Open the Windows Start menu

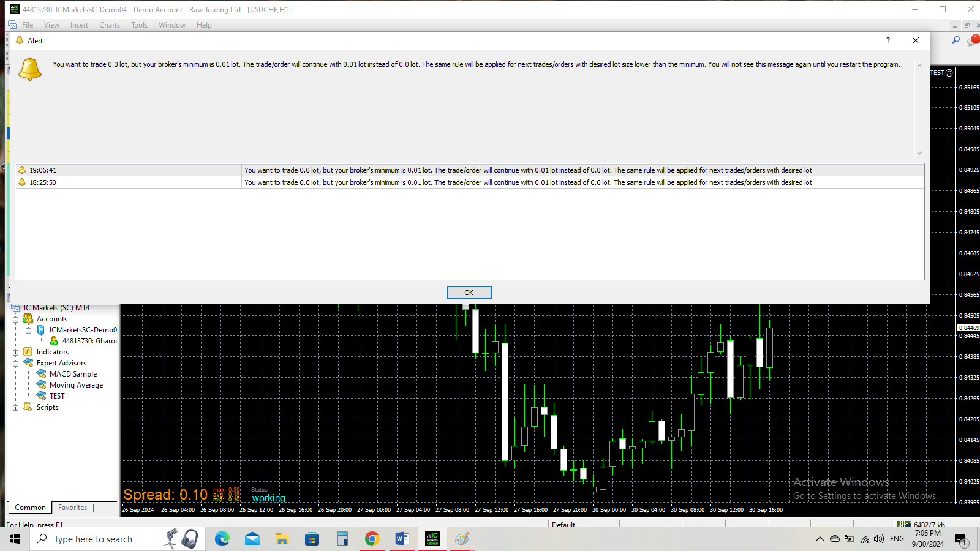coord(15,539)
